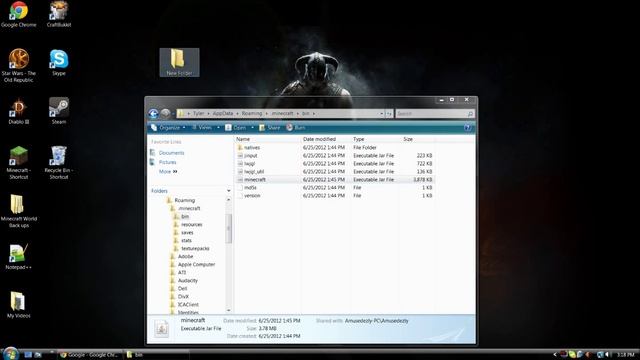Open Pictures favorite link

(x=167, y=162)
